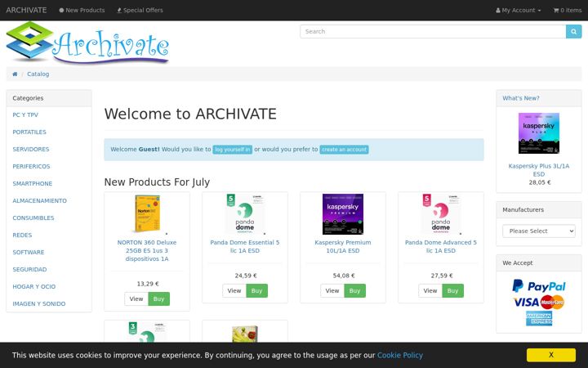The height and width of the screenshot is (368, 588).
Task: Click the log yourself in button
Action: tap(233, 150)
